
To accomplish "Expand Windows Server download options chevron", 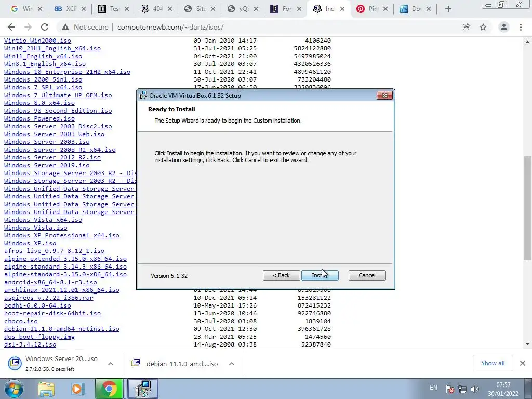I will pyautogui.click(x=111, y=364).
